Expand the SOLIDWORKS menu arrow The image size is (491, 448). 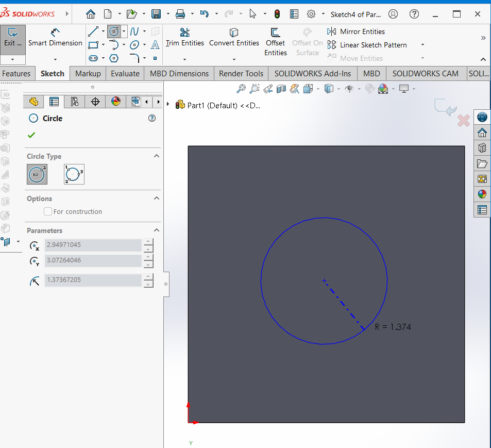66,14
